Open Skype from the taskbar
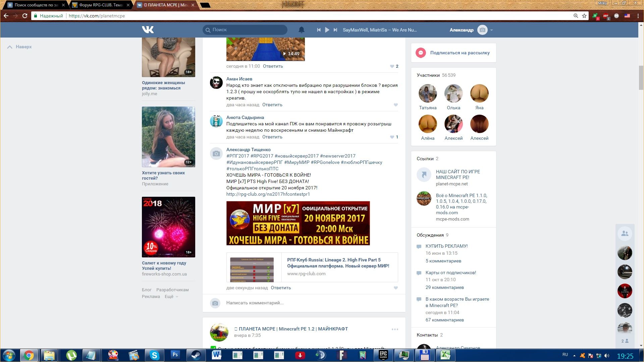 154,355
